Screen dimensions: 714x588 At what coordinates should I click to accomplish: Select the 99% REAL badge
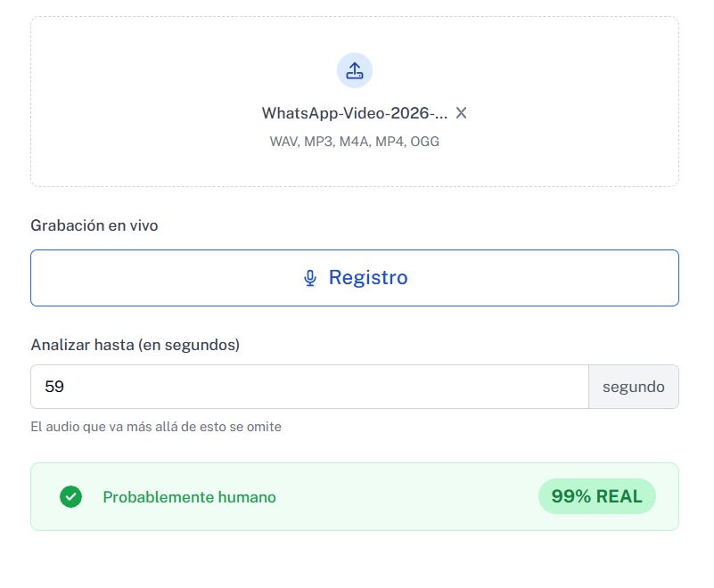(596, 496)
